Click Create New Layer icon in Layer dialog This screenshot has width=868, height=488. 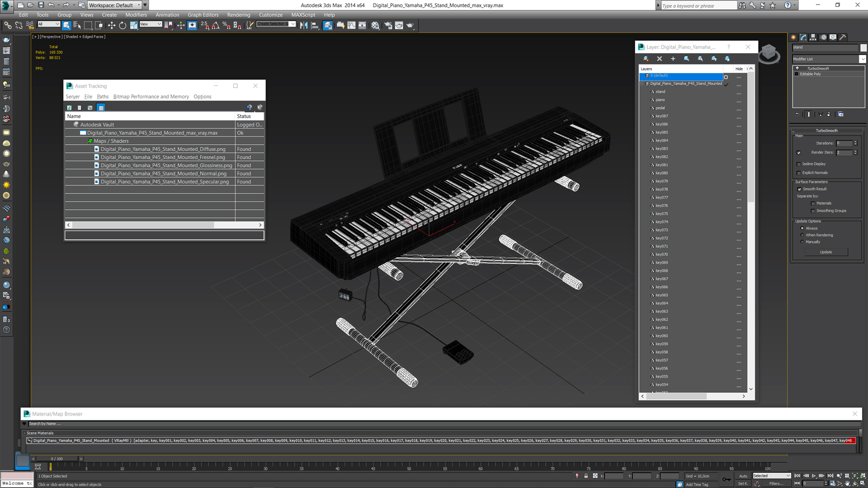tap(646, 59)
